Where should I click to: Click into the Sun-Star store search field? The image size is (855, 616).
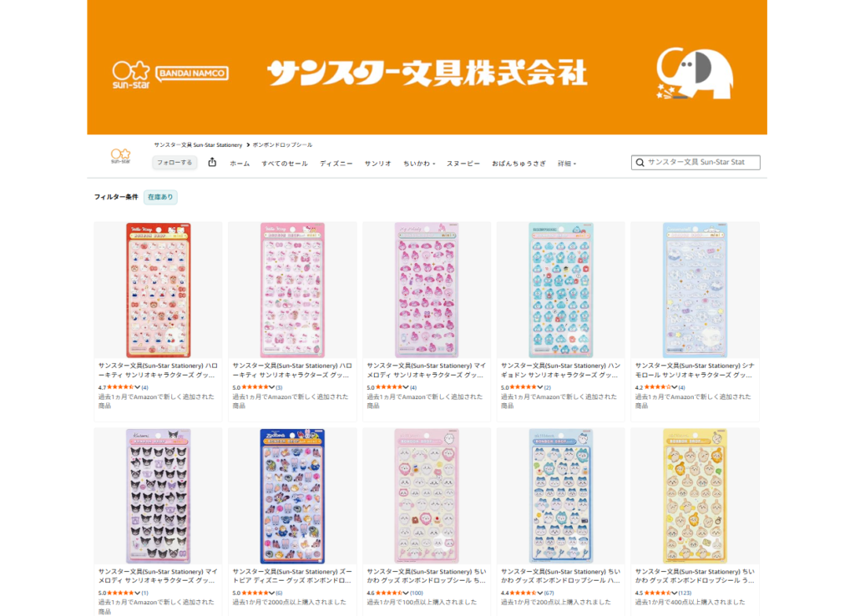(x=696, y=163)
